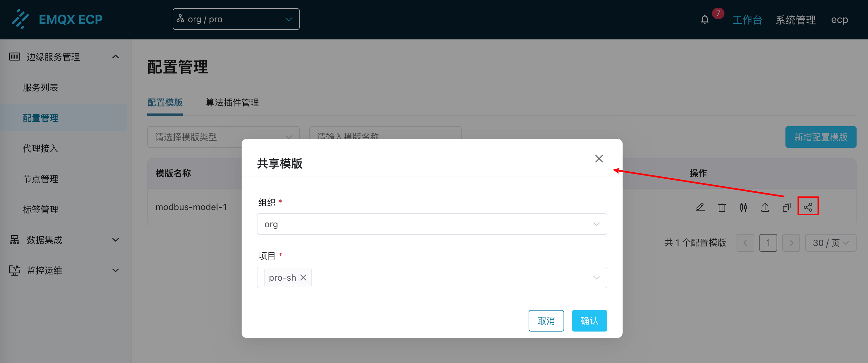Click the EMQX ECP logo
The image size is (868, 363).
pos(57,19)
